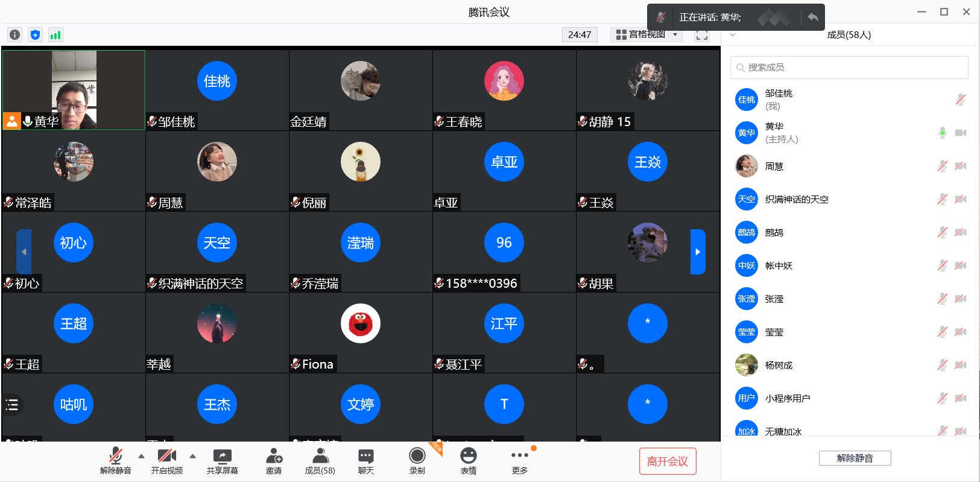Toggle microphone mute for 周慧 in member list
The image size is (980, 482).
[x=942, y=166]
